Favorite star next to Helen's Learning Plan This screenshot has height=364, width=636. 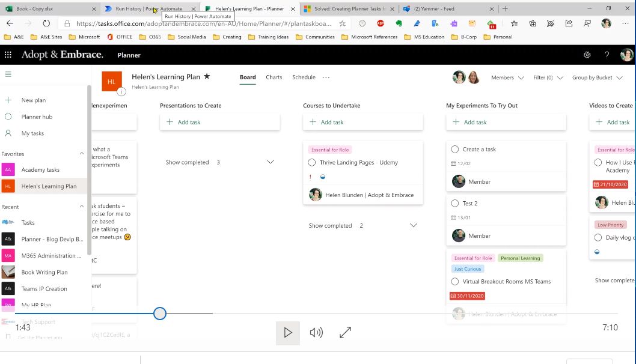coord(207,76)
